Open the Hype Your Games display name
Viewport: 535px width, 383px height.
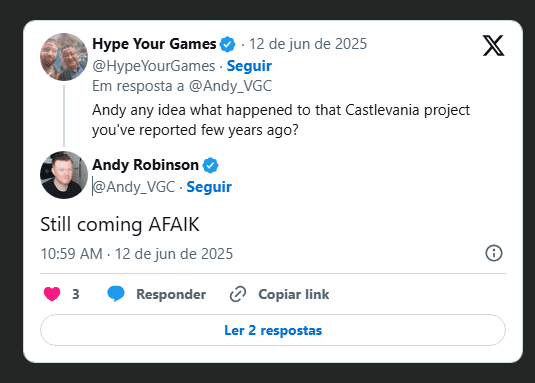point(154,44)
